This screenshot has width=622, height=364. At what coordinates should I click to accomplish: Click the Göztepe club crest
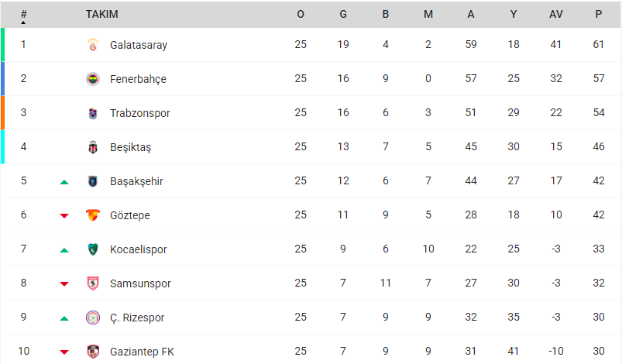93,215
